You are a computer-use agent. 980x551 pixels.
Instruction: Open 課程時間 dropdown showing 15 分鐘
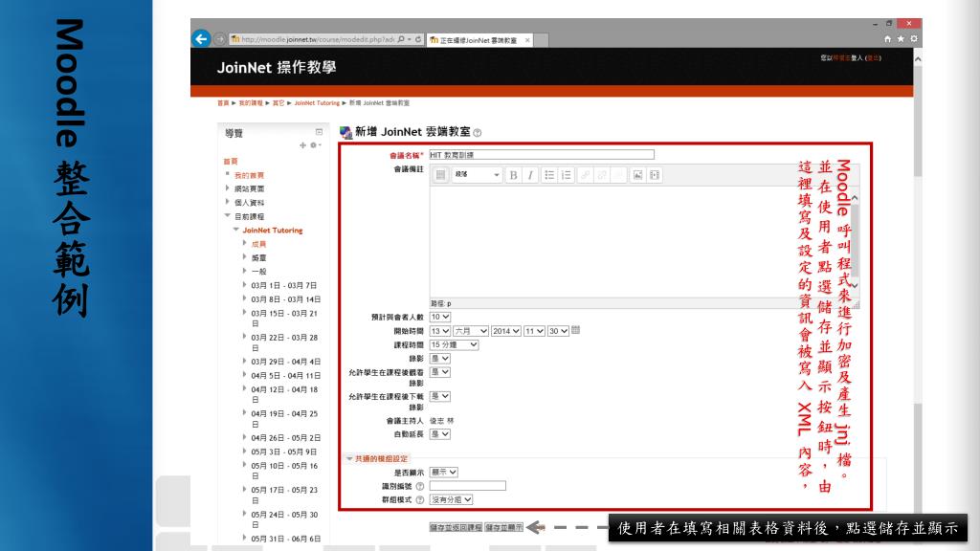point(454,344)
